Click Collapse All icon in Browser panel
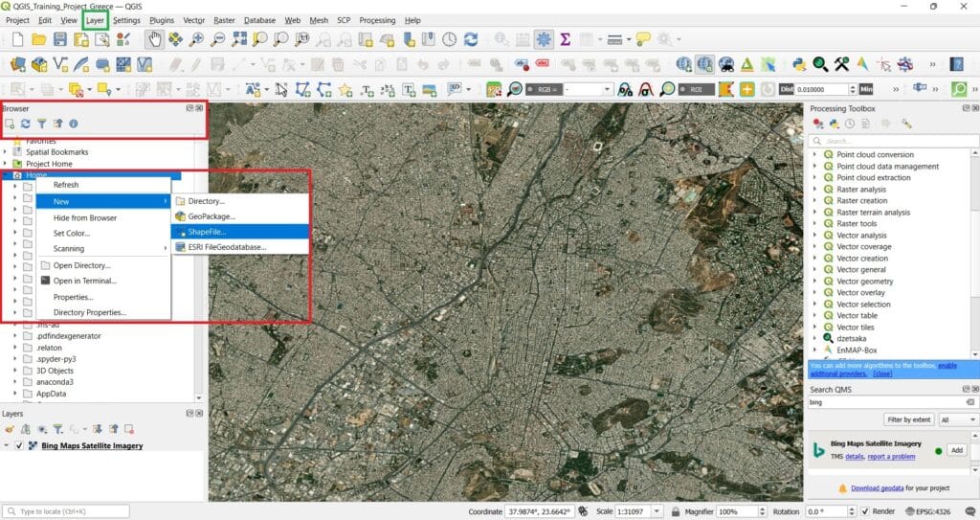The height and width of the screenshot is (520, 980). (58, 124)
